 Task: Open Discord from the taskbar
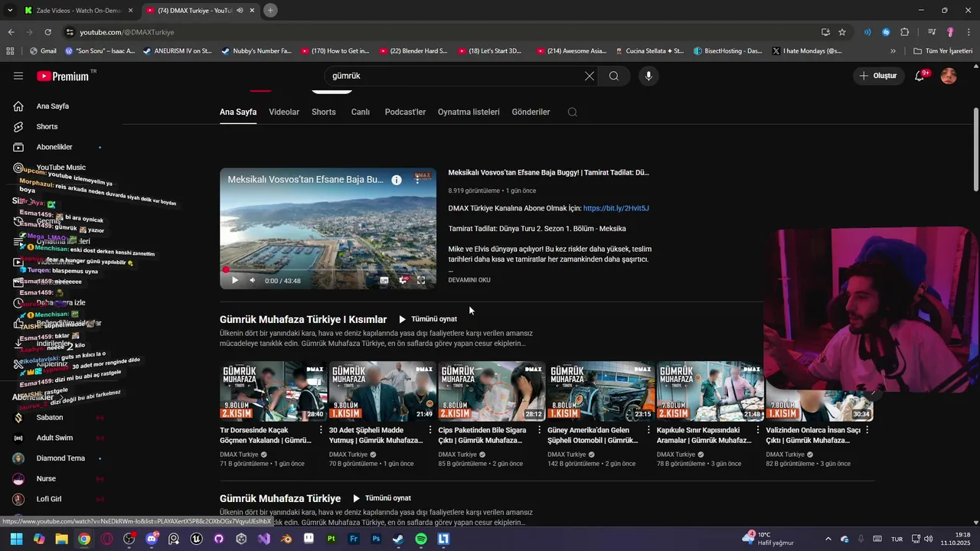click(152, 539)
